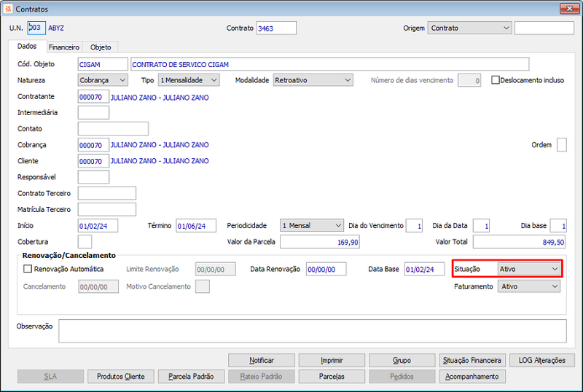Screen dimensions: 583x392
Task: Click the Contato field
Action: click(113, 129)
